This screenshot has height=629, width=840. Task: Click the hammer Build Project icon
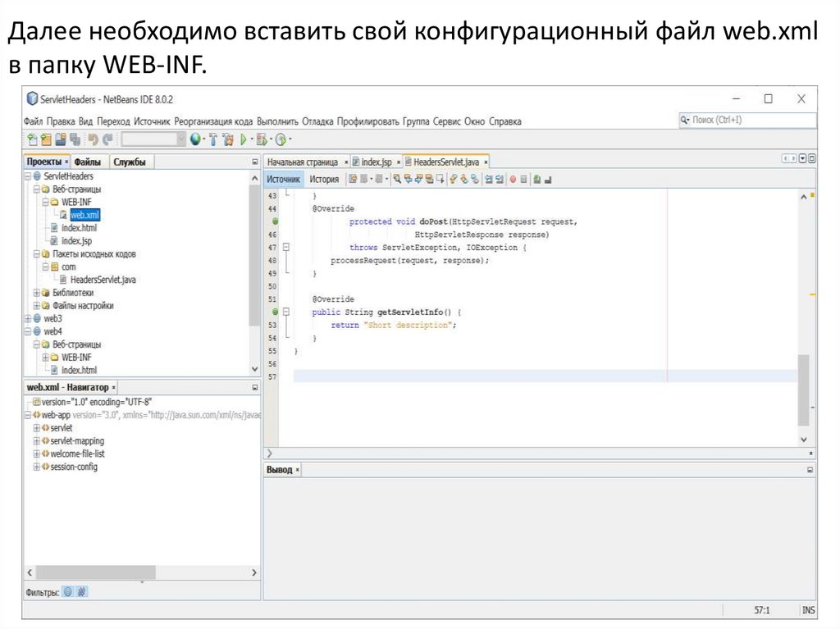[x=213, y=139]
